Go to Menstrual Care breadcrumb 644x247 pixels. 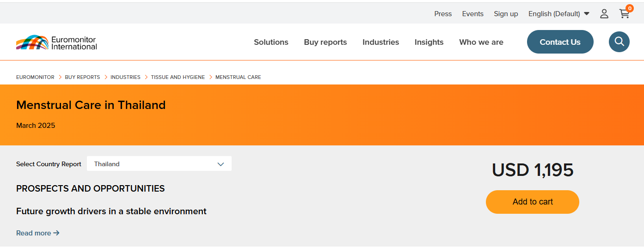tap(238, 77)
